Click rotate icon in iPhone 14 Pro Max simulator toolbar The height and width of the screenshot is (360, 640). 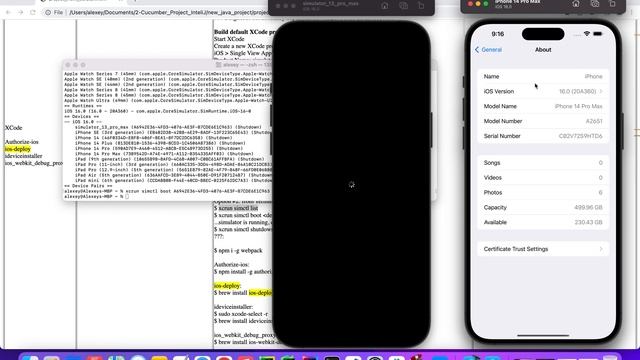click(x=612, y=4)
